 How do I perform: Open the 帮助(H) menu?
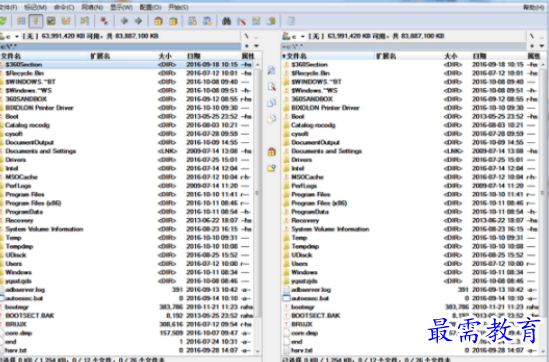(533, 7)
